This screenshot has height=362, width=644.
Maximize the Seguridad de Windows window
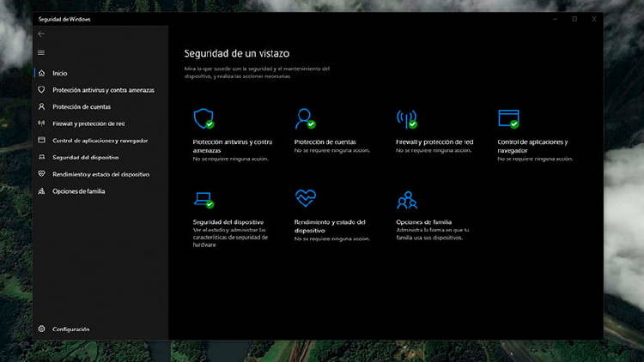tap(574, 19)
